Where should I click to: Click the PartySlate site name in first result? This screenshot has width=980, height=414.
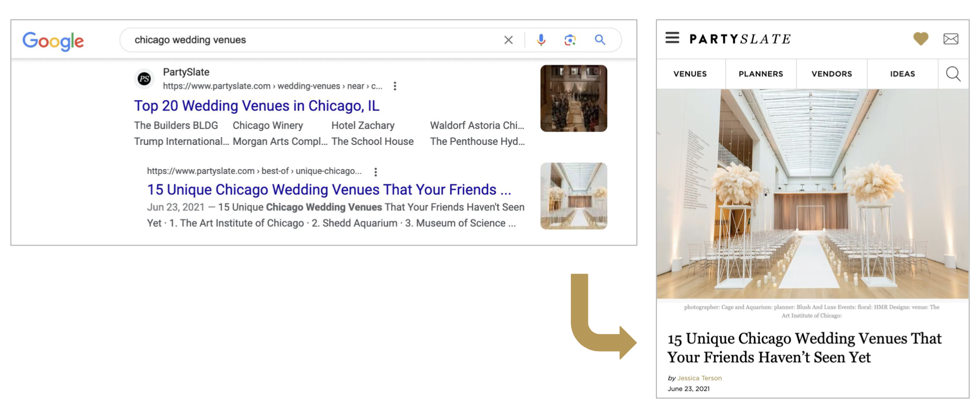pos(186,72)
